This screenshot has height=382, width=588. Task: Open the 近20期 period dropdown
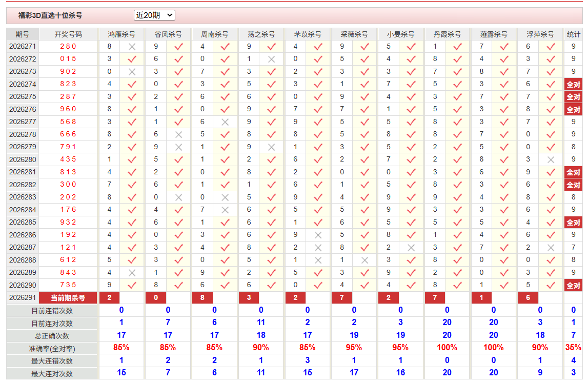pos(154,15)
